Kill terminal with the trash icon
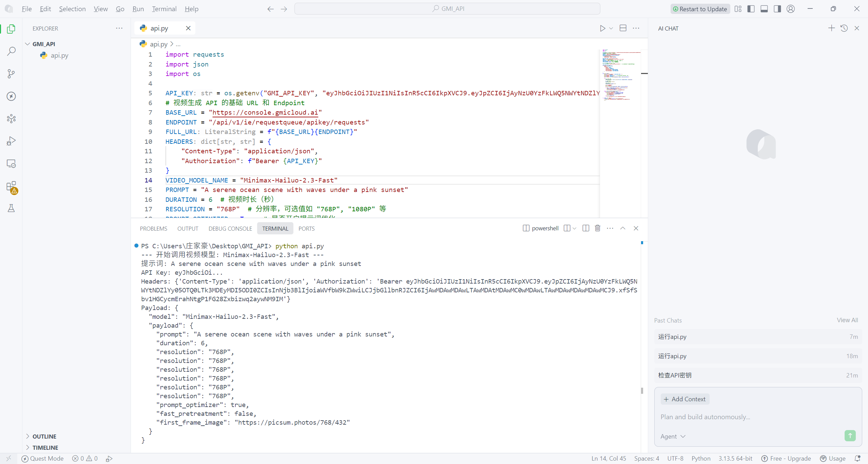868x464 pixels. (598, 228)
